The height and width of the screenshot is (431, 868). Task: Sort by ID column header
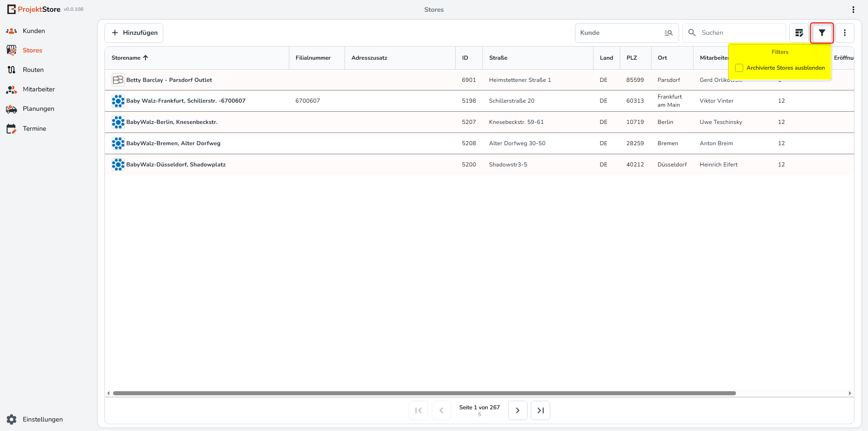click(x=465, y=58)
